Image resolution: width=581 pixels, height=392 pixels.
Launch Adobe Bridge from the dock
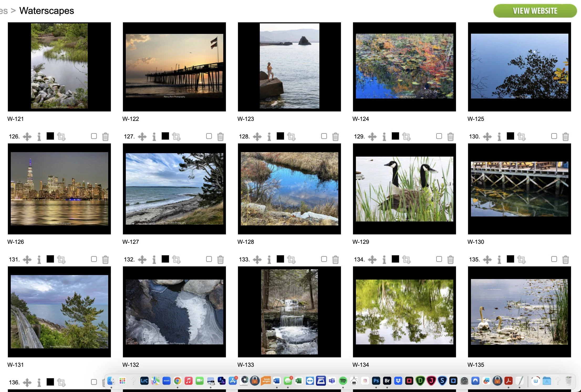[387, 381]
